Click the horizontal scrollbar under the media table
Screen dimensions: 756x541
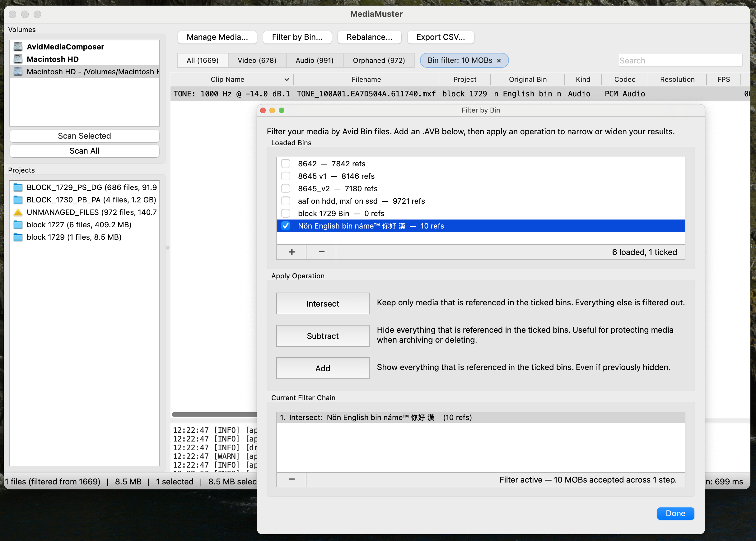click(x=214, y=414)
